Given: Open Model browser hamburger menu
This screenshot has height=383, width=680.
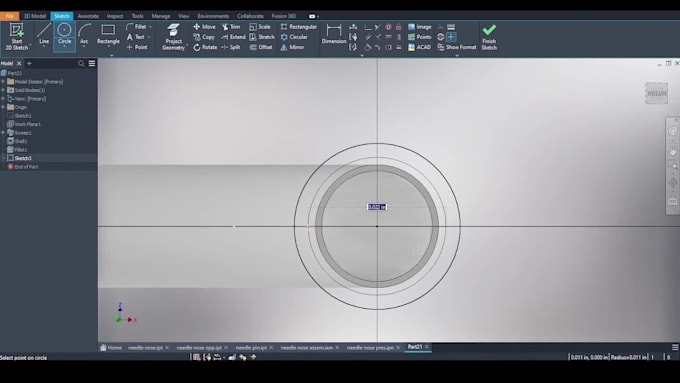Looking at the screenshot, I should click(x=92, y=63).
